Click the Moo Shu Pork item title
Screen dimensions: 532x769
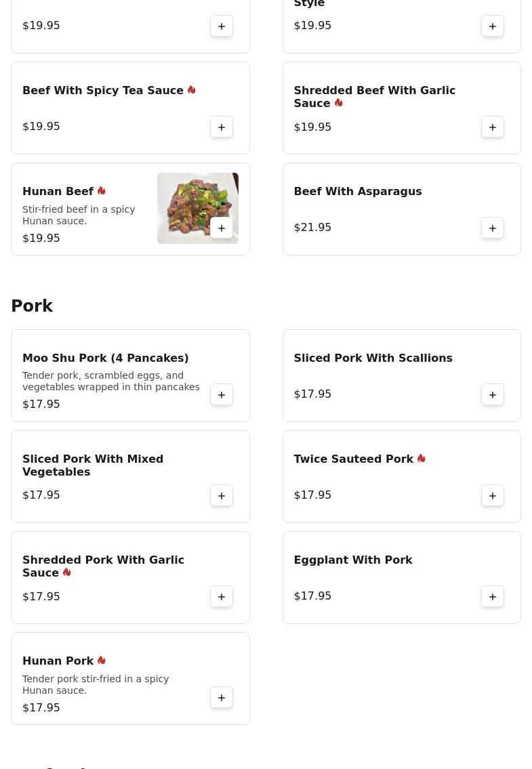point(105,358)
